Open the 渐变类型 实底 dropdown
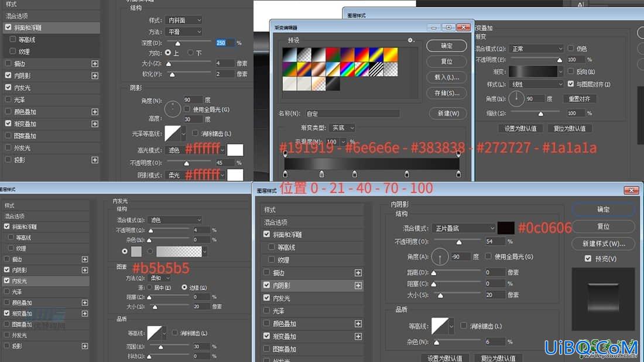Viewport: 644px width, 362px height. click(342, 128)
